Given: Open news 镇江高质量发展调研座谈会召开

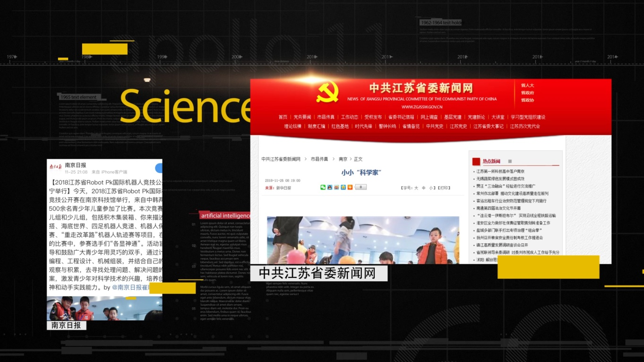Looking at the screenshot, I should tap(502, 245).
